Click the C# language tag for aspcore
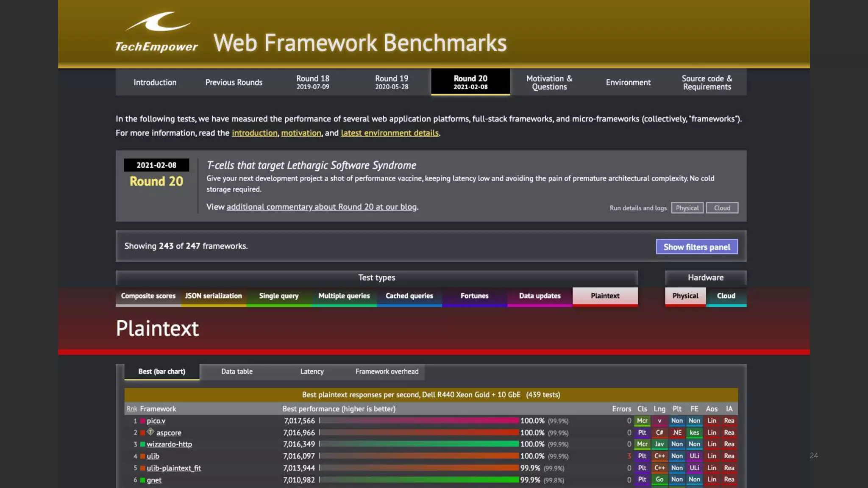 [x=659, y=433]
